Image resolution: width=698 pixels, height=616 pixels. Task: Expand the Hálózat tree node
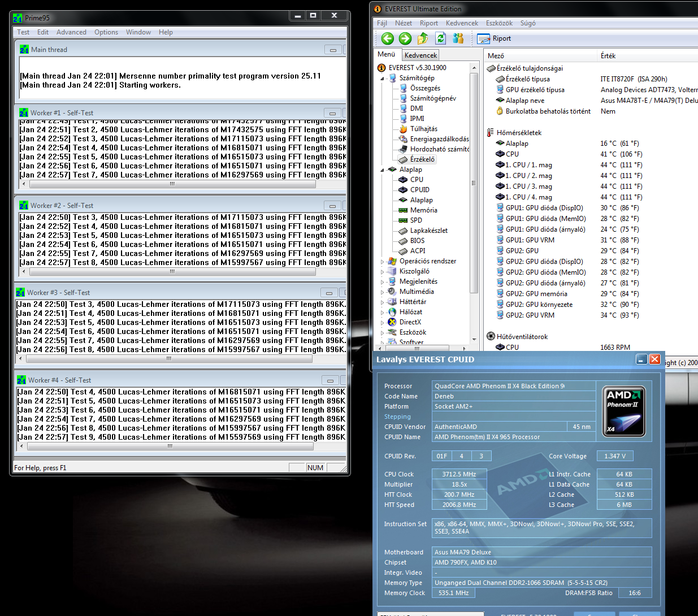point(383,313)
